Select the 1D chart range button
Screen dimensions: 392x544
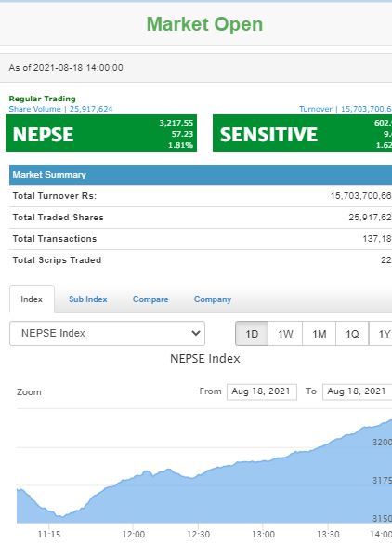pos(252,334)
